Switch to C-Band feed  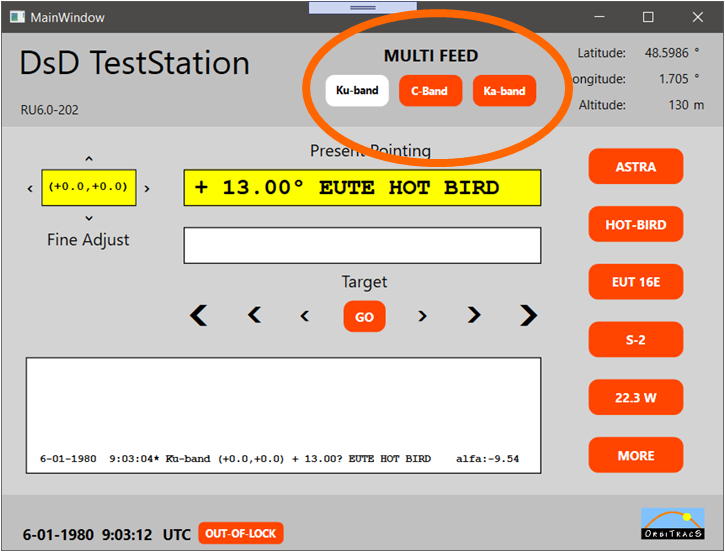pos(430,91)
